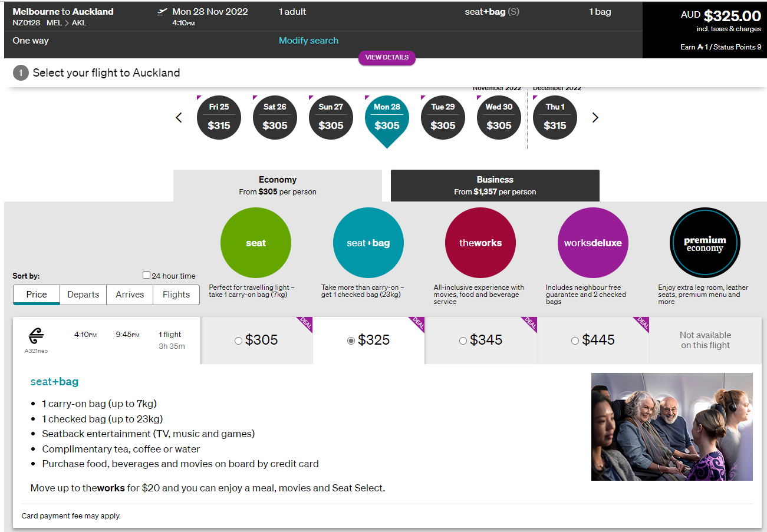Click the 4:10PM departure time in row
Image resolution: width=767 pixels, height=532 pixels.
pyautogui.click(x=85, y=334)
